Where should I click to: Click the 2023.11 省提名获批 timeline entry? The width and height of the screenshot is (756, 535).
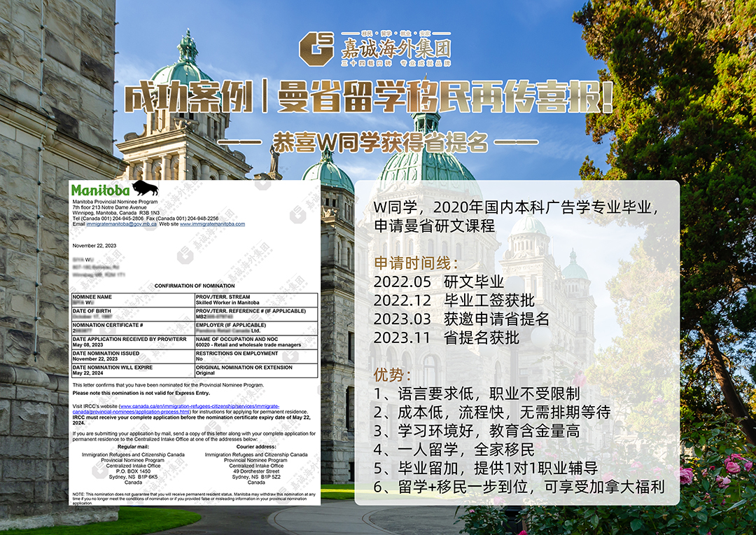tap(447, 338)
